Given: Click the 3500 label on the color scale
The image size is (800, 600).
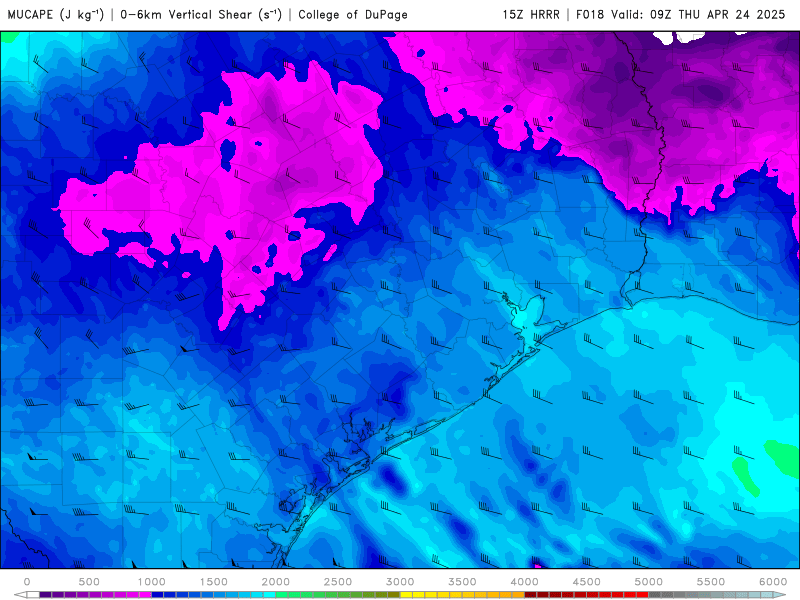Looking at the screenshot, I should click(x=462, y=582).
